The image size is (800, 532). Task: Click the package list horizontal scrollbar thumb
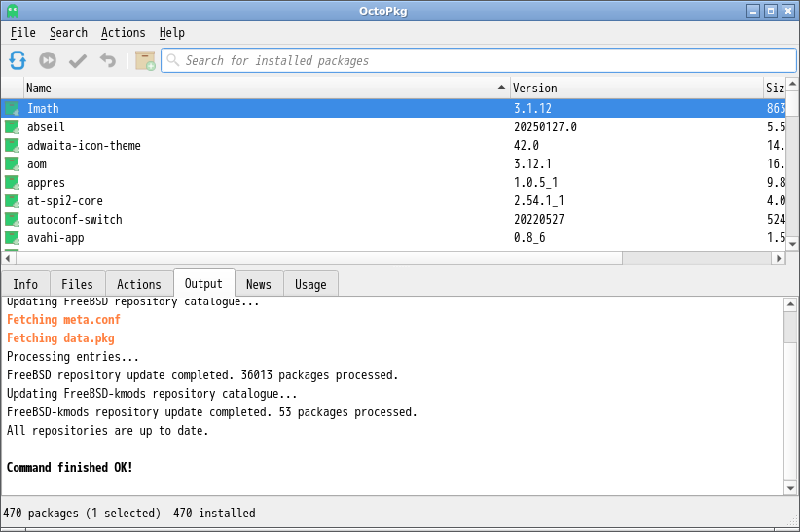pyautogui.click(x=318, y=258)
